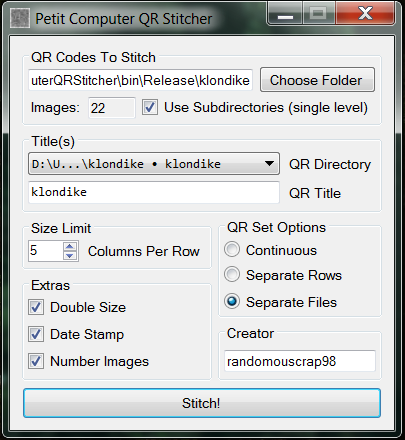Viewport: 405px width, 440px height.
Task: Disable the Double Size option
Action: [x=36, y=307]
